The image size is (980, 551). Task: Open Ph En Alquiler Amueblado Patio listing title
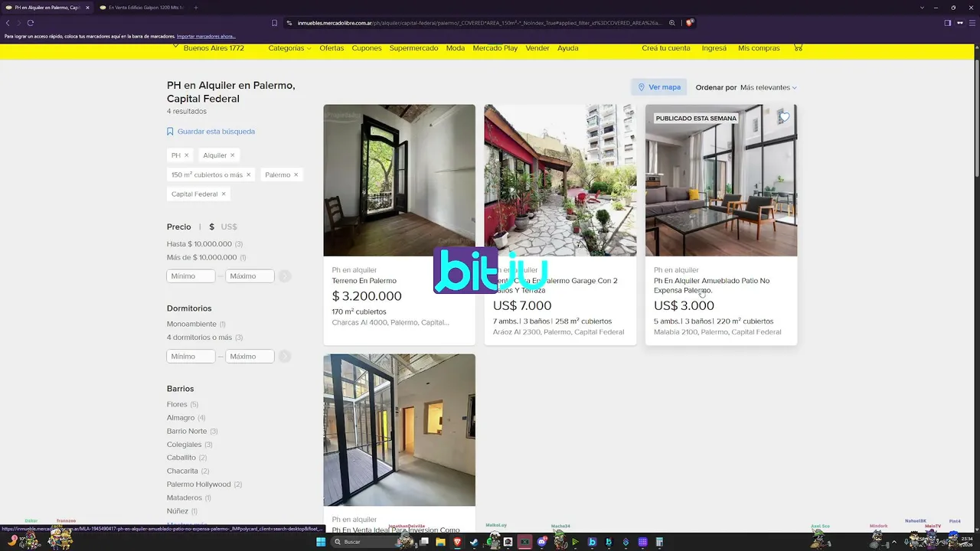712,285
